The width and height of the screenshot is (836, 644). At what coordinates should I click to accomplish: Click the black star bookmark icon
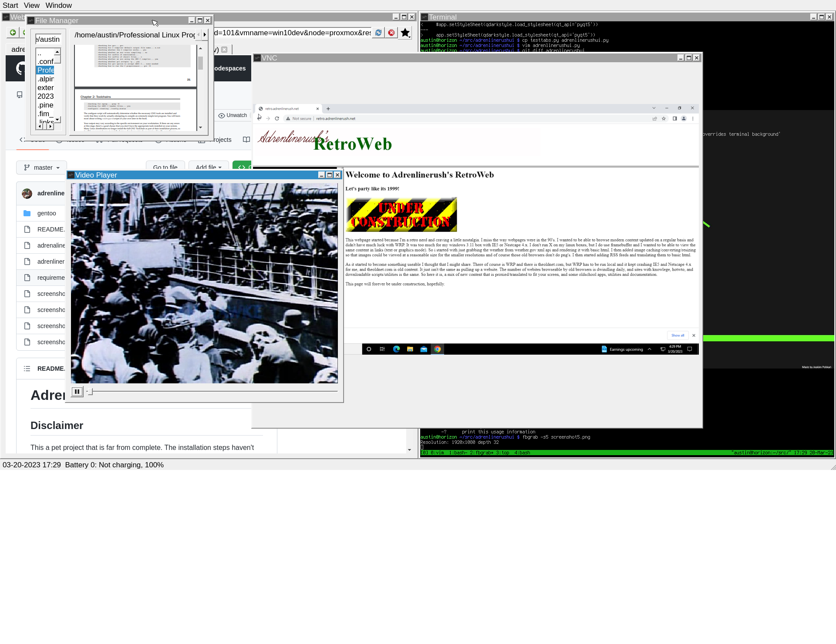tap(405, 33)
